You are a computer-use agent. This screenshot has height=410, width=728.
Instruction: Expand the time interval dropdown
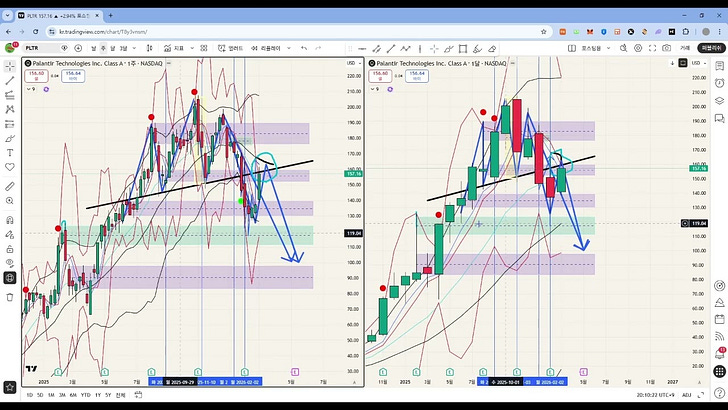pos(134,48)
